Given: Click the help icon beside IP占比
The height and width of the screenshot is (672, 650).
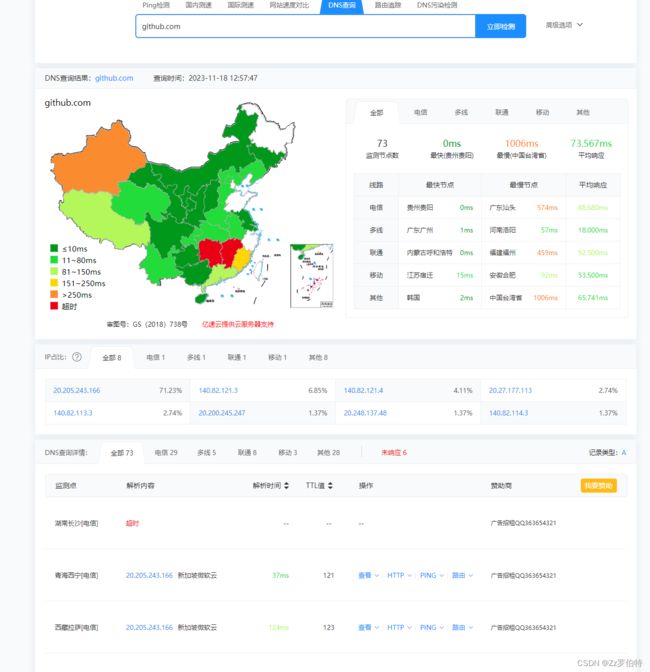Looking at the screenshot, I should [77, 357].
